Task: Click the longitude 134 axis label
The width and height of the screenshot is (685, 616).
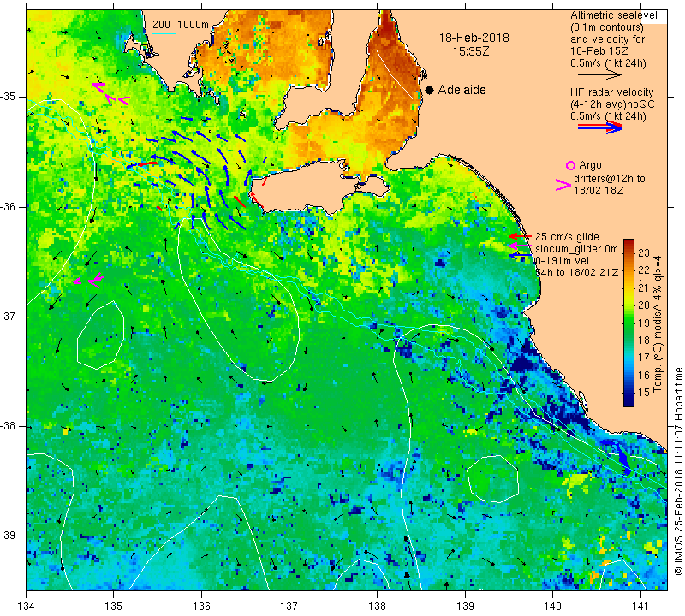Action: (x=27, y=607)
